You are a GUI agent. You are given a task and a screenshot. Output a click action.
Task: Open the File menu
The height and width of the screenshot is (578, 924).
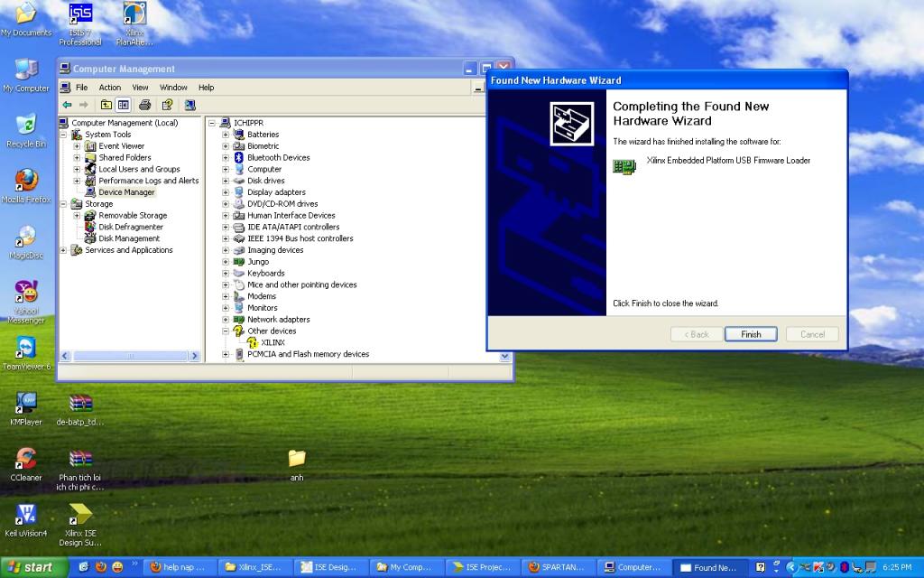pyautogui.click(x=82, y=88)
